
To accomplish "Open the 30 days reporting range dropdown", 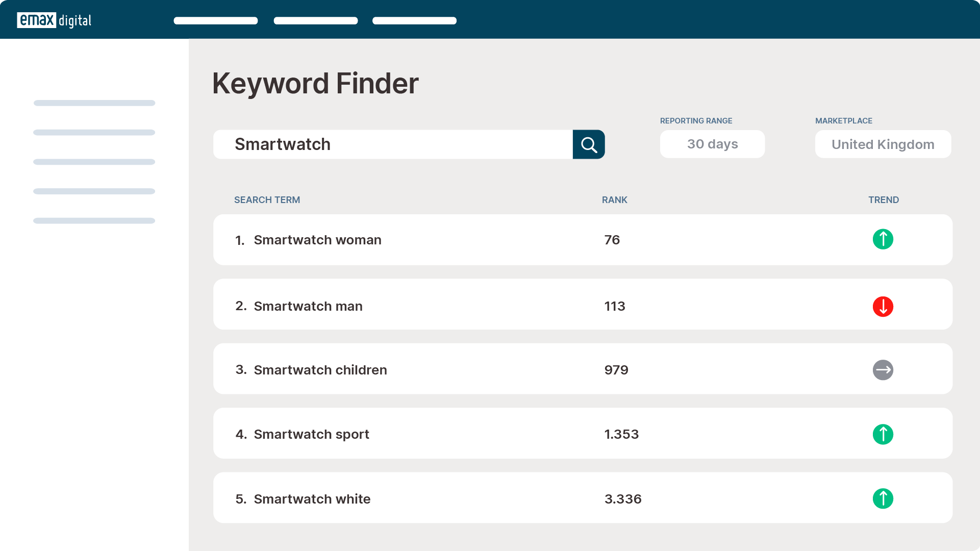I will (712, 144).
